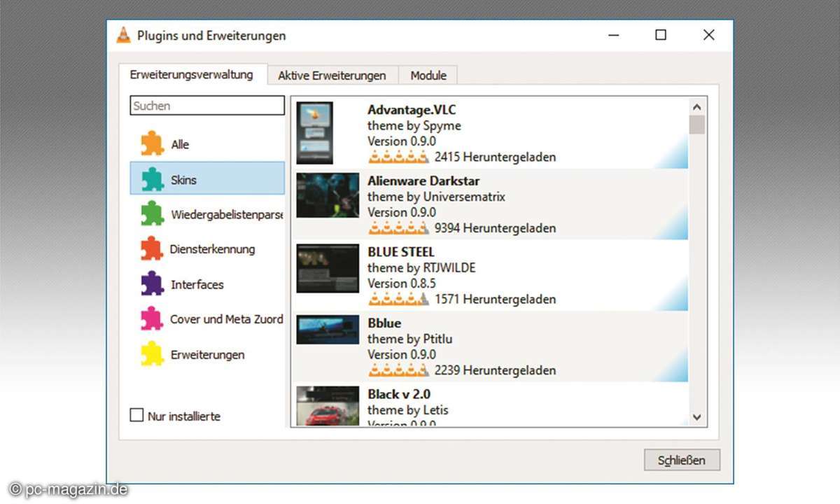This screenshot has width=840, height=504.
Task: Select the Wiedergabelistenparser category label
Action: pos(227,214)
